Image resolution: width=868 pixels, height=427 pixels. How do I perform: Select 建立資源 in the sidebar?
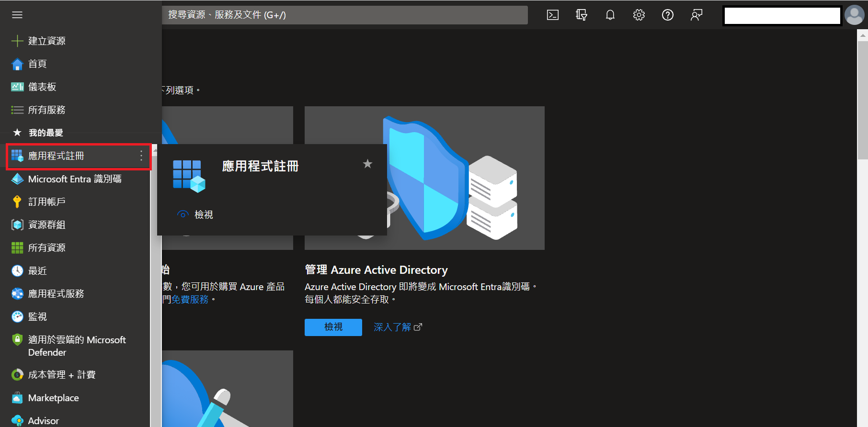[46, 41]
